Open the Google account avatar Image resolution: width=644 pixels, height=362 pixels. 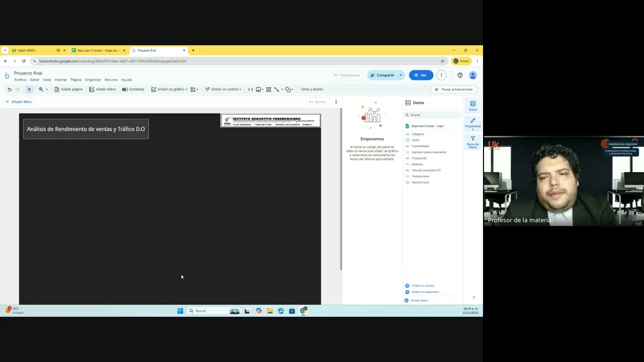(472, 75)
